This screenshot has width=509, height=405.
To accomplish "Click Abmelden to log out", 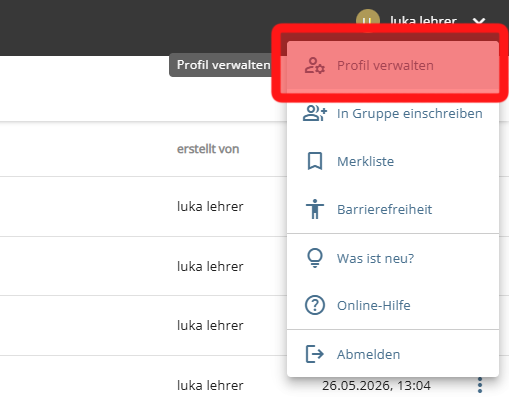I will [x=393, y=354].
